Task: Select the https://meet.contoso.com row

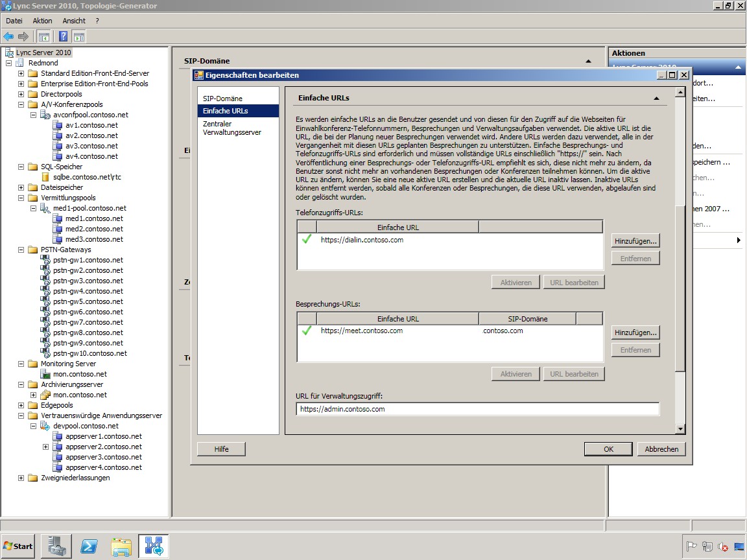Action: point(450,331)
